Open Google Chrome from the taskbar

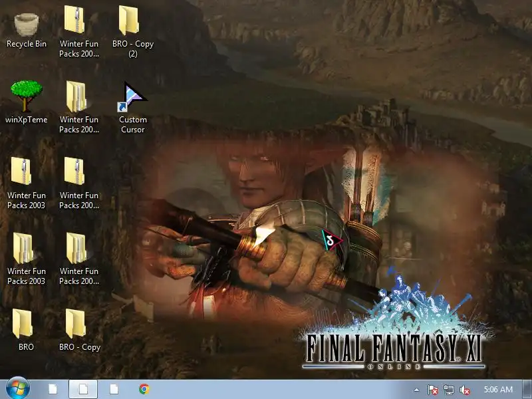click(x=144, y=389)
